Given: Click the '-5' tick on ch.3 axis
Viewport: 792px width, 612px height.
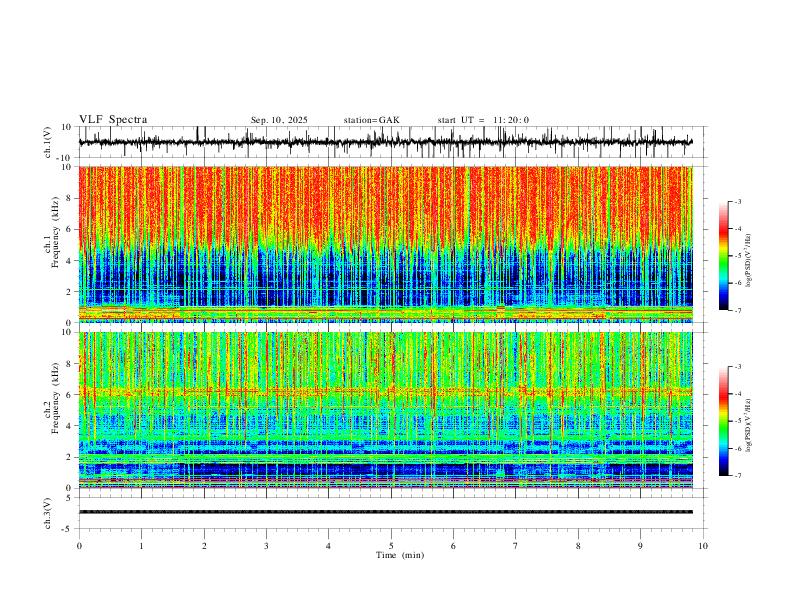Looking at the screenshot, I should click(x=68, y=529).
